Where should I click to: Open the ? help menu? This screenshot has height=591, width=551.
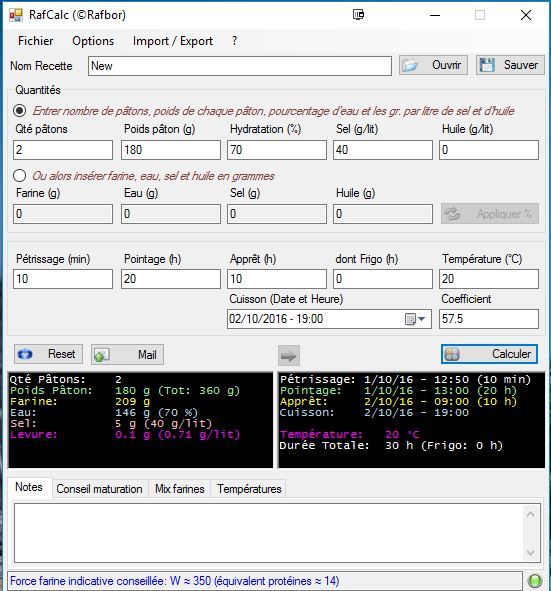click(234, 41)
